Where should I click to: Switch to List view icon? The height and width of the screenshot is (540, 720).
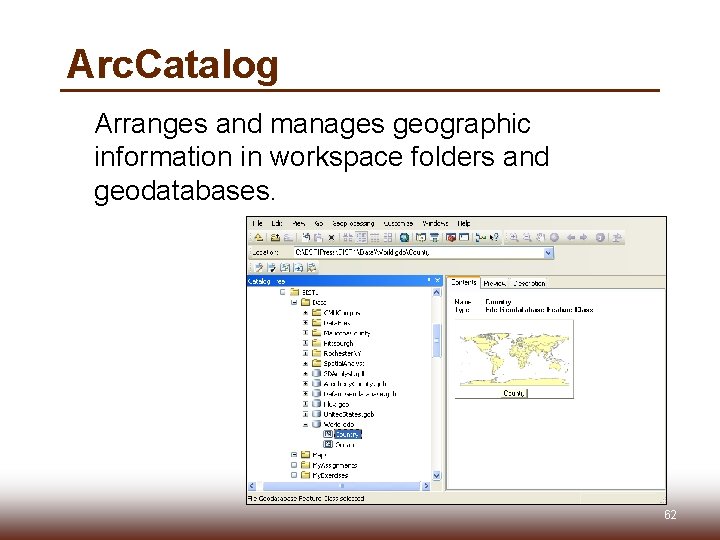362,237
